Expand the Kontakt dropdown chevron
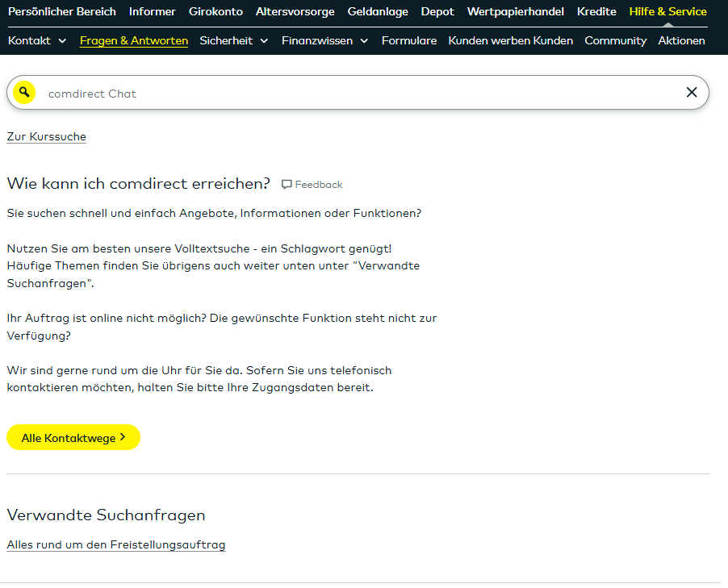 pos(62,41)
